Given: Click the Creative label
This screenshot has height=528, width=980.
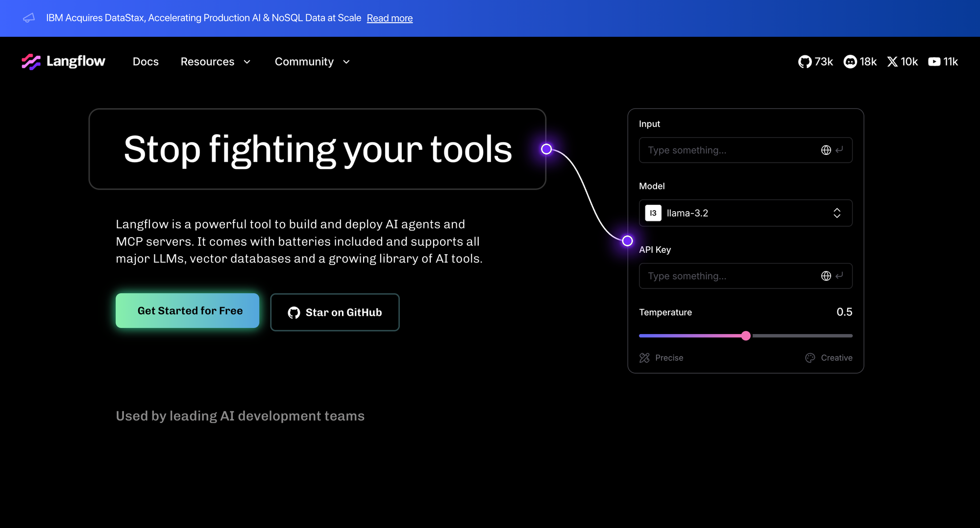Looking at the screenshot, I should click(x=836, y=358).
